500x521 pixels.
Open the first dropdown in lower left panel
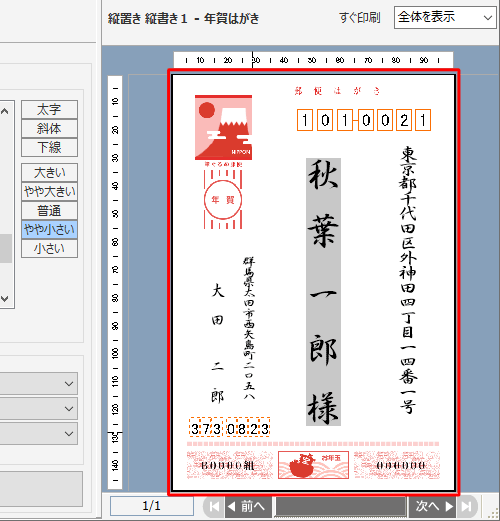[x=39, y=384]
